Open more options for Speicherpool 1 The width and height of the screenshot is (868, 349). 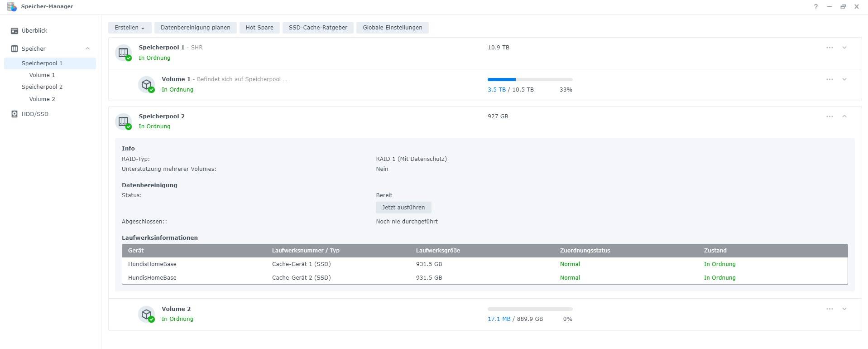[829, 48]
